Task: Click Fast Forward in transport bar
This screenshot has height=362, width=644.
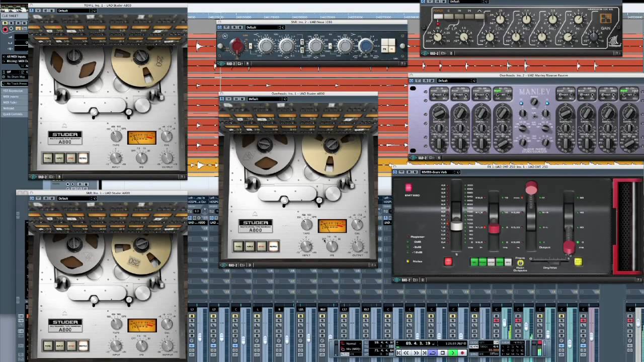Action: 416,353
